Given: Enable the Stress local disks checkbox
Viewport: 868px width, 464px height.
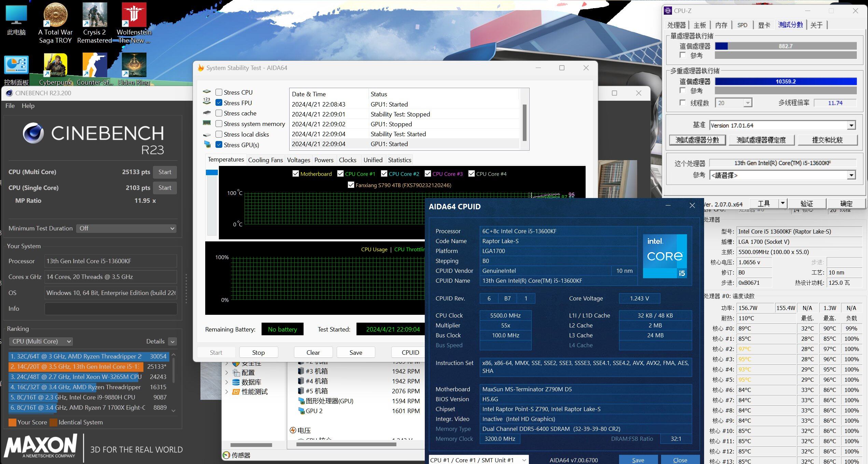Looking at the screenshot, I should (219, 134).
